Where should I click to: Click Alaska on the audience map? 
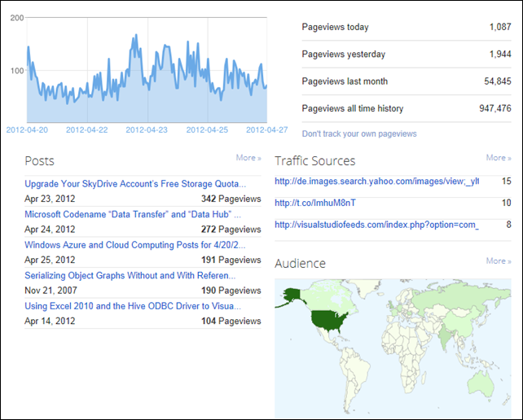[292, 295]
